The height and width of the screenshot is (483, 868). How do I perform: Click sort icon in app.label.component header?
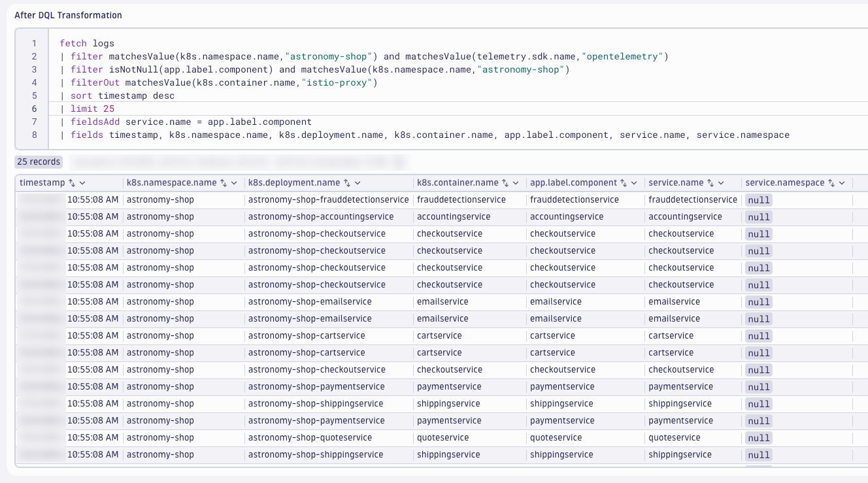(624, 183)
